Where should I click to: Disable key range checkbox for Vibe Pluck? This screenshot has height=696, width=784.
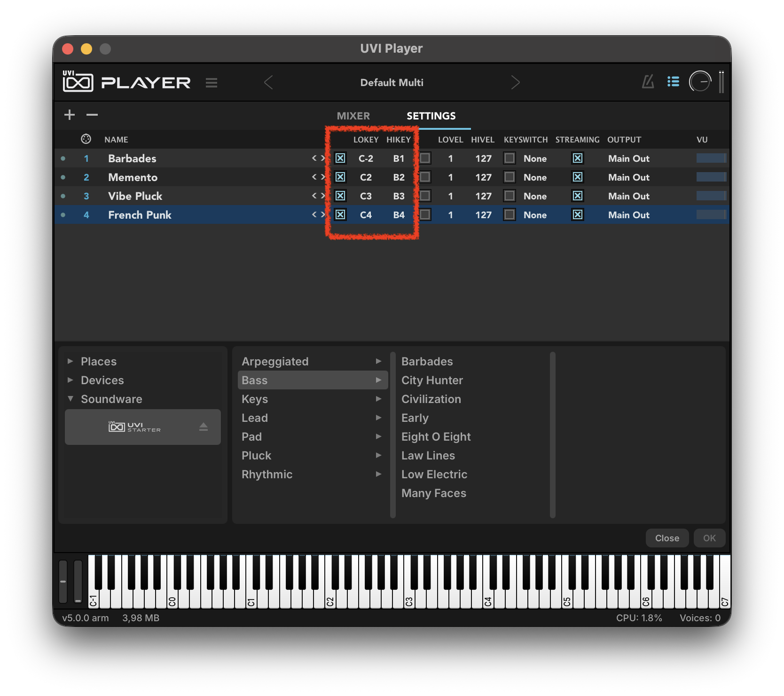pos(340,196)
